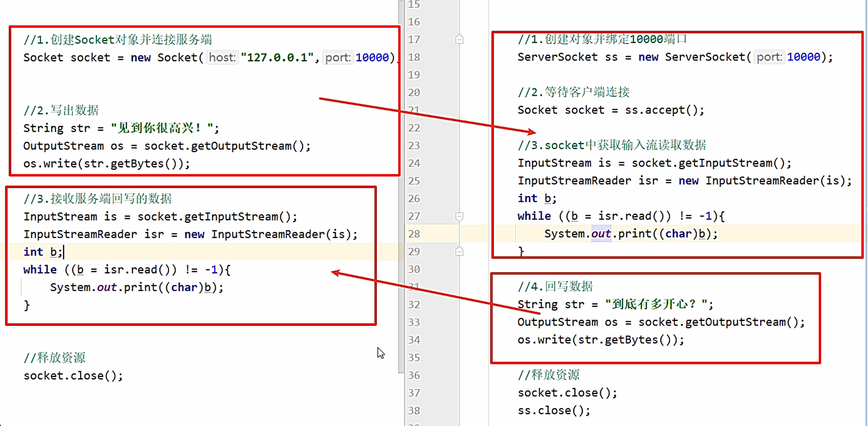
Task: Collapse the fold marker at line 17
Action: pos(459,40)
